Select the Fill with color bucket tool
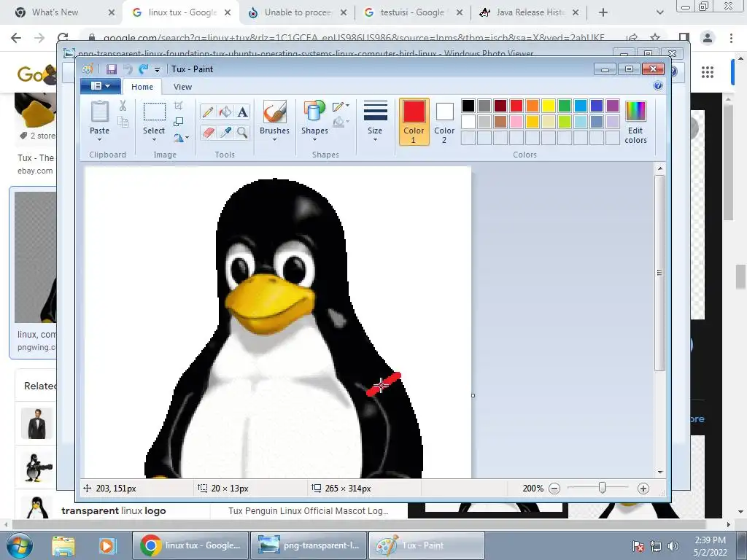This screenshot has height=560, width=747. 225,112
